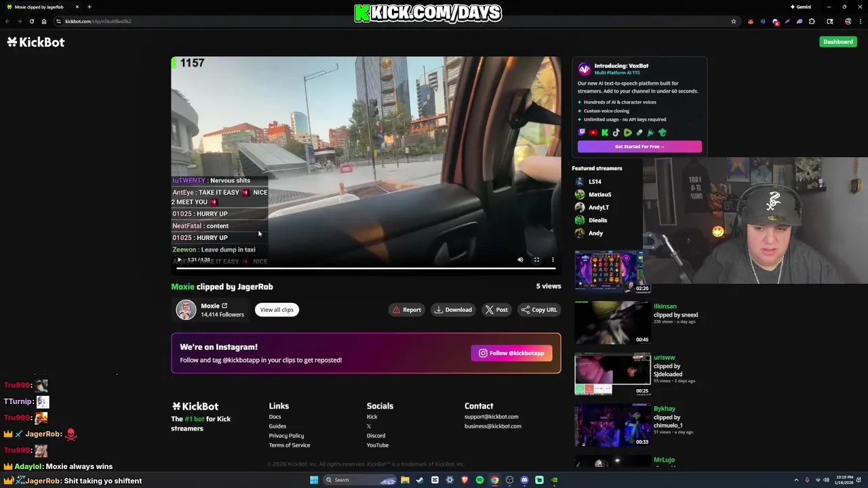The image size is (868, 488).
Task: Open the Discord socials link
Action: click(376, 436)
